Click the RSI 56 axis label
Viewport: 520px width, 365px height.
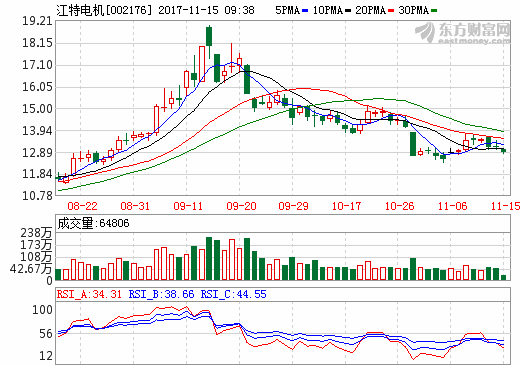point(46,334)
